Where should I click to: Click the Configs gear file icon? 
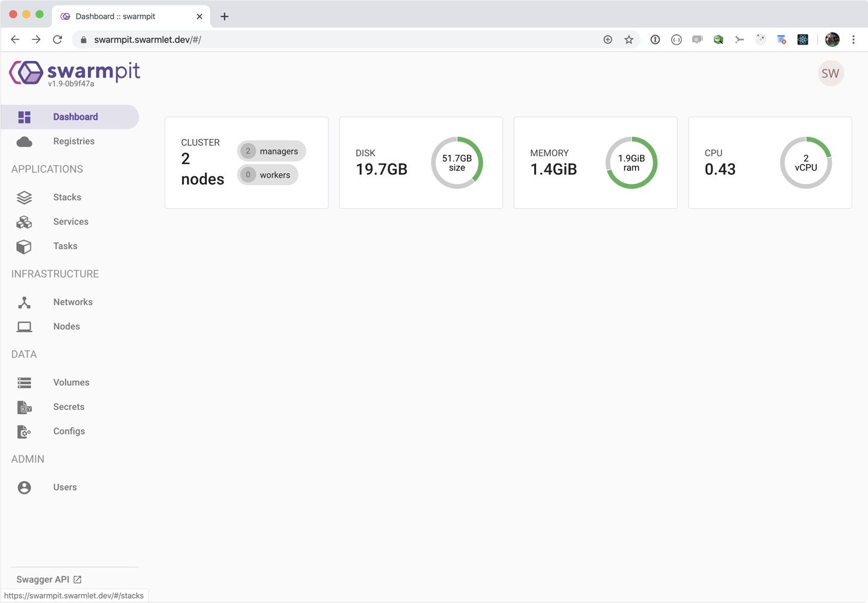(24, 432)
